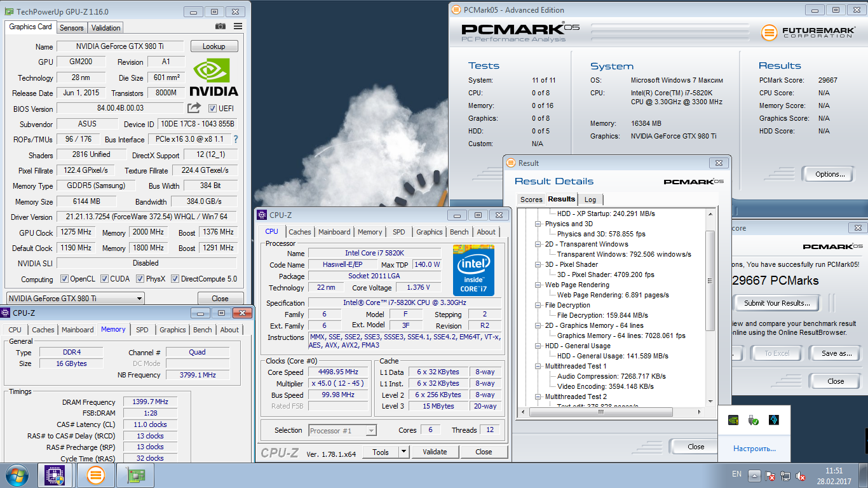The width and height of the screenshot is (868, 488).
Task: Click the Bus Interface question mark icon
Action: click(x=236, y=139)
